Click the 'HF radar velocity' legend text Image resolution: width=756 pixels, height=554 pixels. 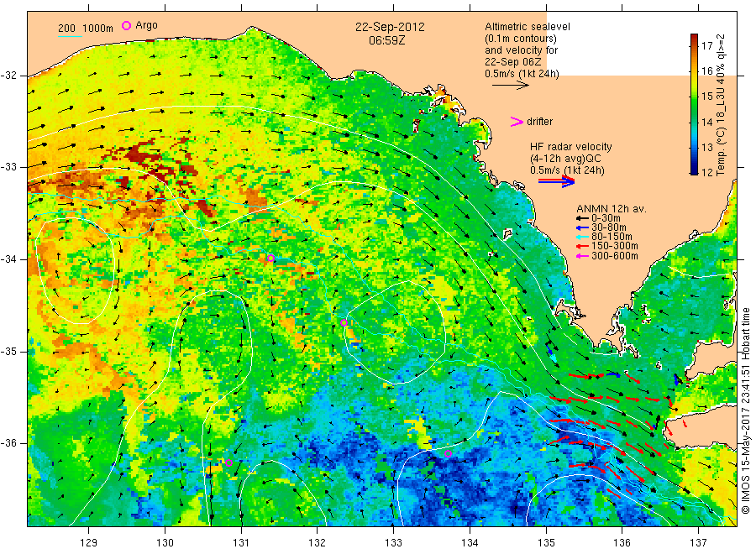[571, 147]
